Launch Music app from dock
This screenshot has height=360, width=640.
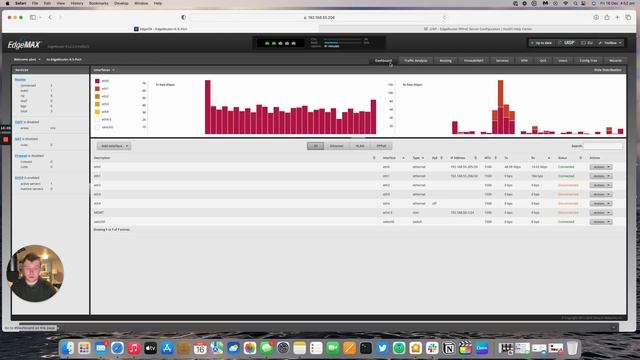point(134,348)
